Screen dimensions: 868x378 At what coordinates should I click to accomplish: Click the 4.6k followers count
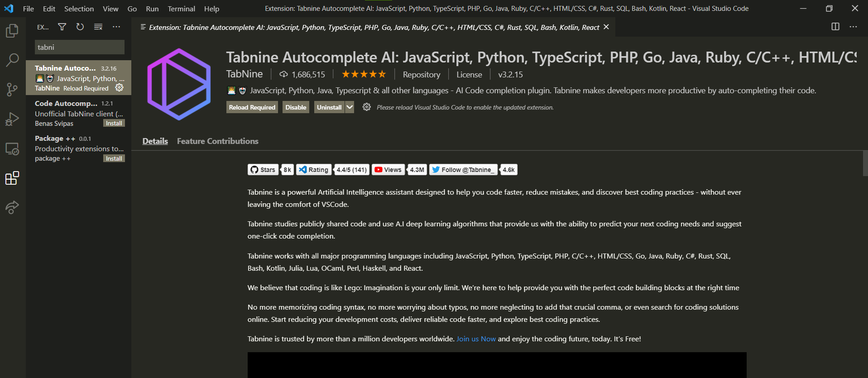click(508, 170)
